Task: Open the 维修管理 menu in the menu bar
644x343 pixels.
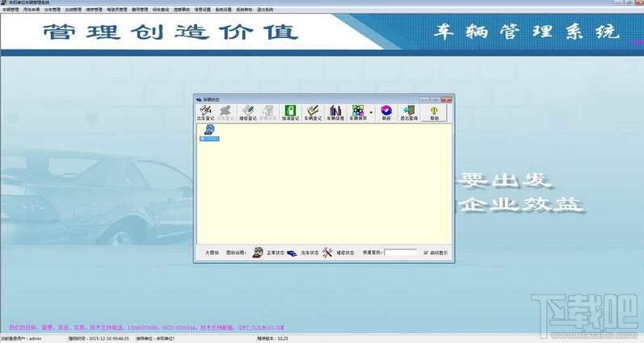Action: pyautogui.click(x=95, y=10)
